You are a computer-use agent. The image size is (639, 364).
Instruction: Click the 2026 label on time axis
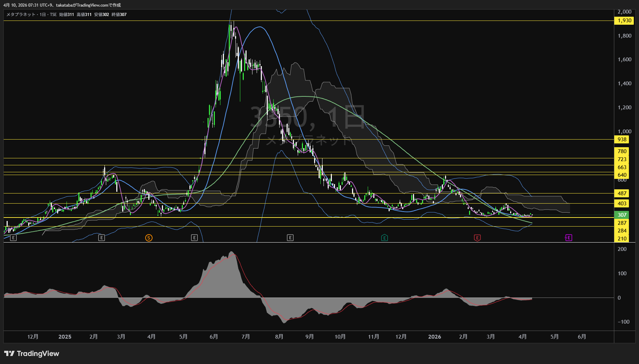point(434,337)
